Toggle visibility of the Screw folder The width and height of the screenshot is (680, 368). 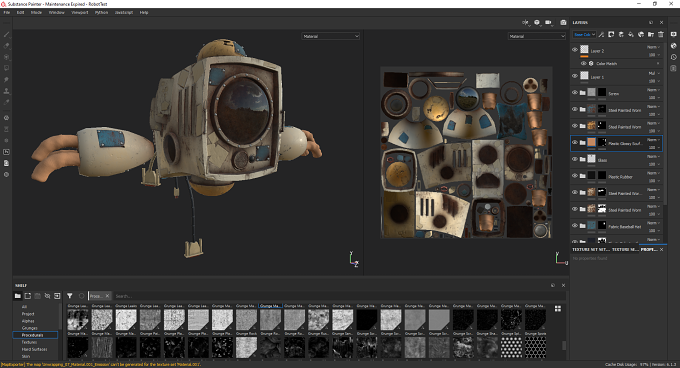[x=575, y=92]
